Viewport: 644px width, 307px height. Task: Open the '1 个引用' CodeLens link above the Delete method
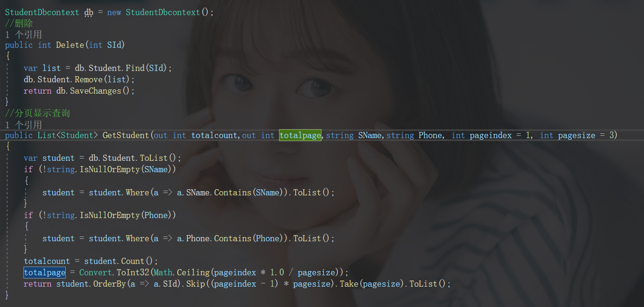click(x=23, y=35)
